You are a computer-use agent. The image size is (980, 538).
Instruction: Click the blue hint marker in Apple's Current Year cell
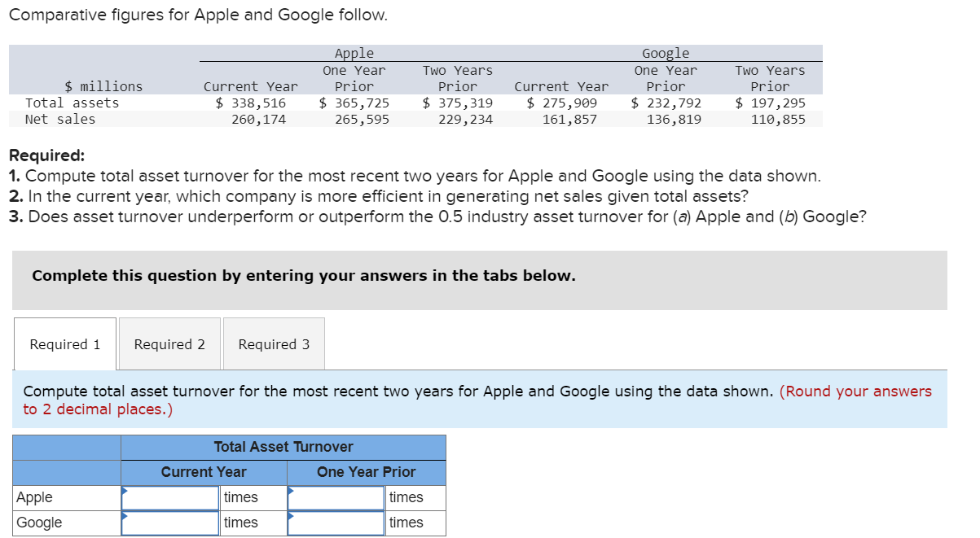tap(124, 490)
